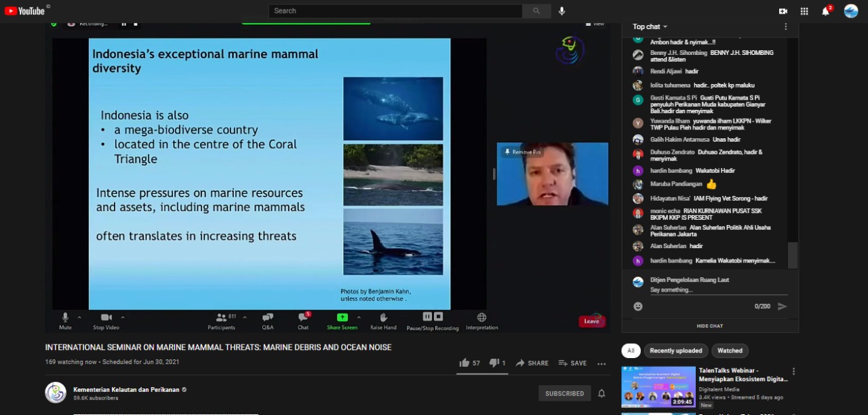
Task: Expand the Top chat dropdown
Action: [650, 26]
